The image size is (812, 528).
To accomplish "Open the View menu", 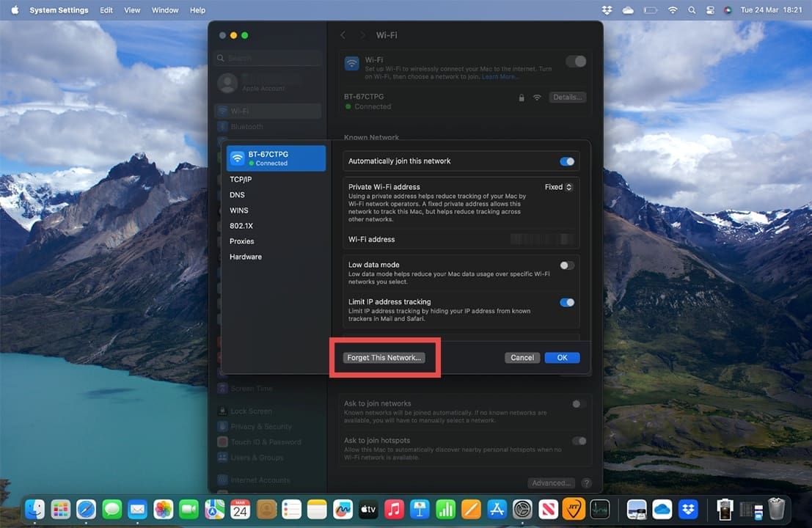I will (x=132, y=10).
